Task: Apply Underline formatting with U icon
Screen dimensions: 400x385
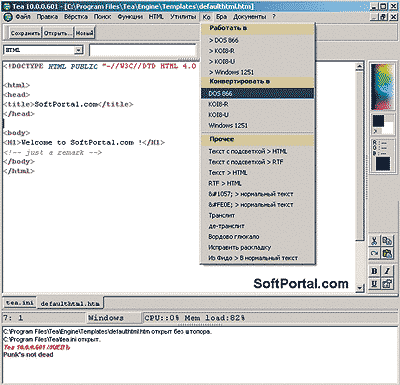Action: pos(375,284)
